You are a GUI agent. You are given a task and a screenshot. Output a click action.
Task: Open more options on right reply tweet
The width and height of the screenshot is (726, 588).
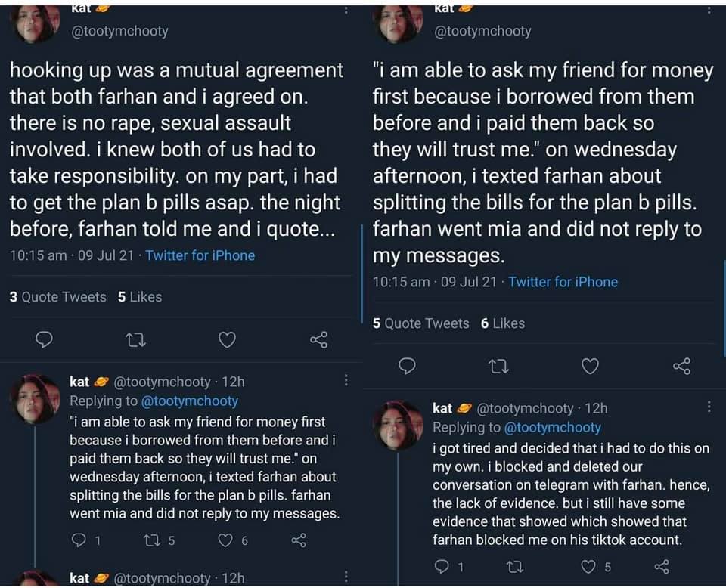click(709, 407)
